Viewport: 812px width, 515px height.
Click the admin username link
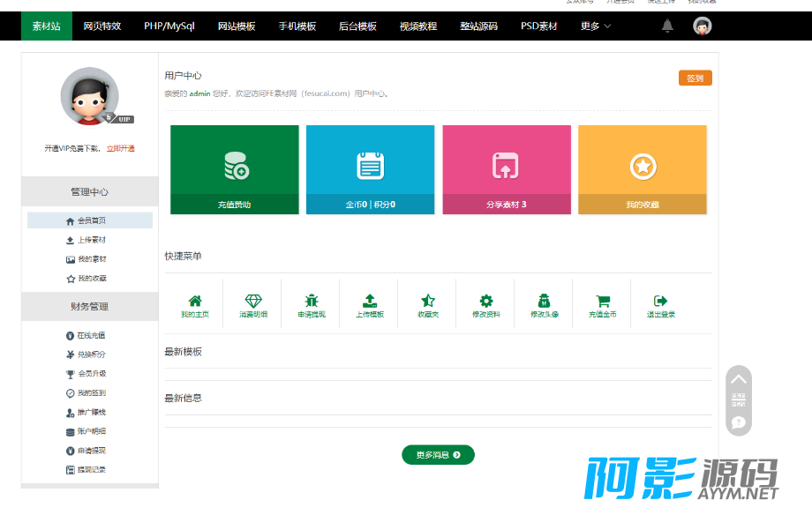click(199, 93)
